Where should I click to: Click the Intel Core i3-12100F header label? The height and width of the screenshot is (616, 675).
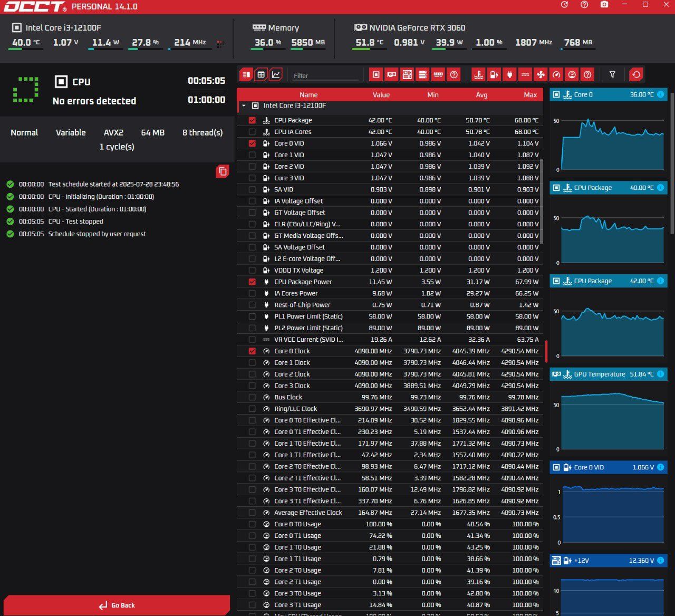pos(63,27)
